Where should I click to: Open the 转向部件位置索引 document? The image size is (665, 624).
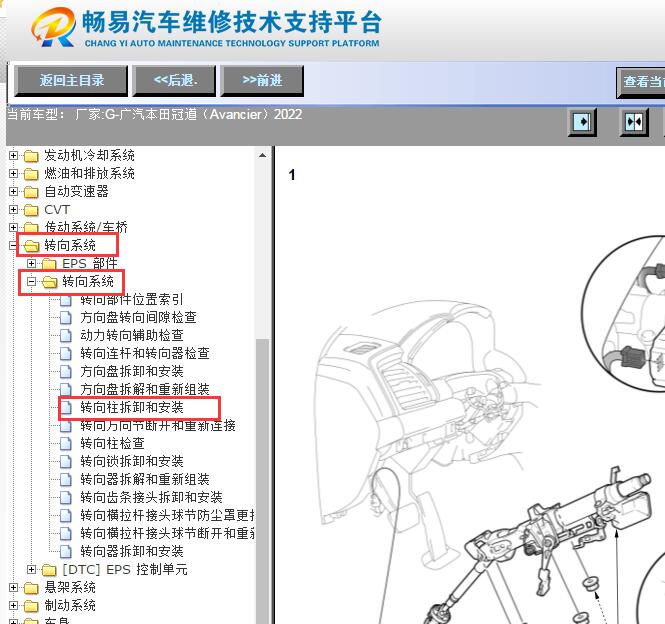131,299
